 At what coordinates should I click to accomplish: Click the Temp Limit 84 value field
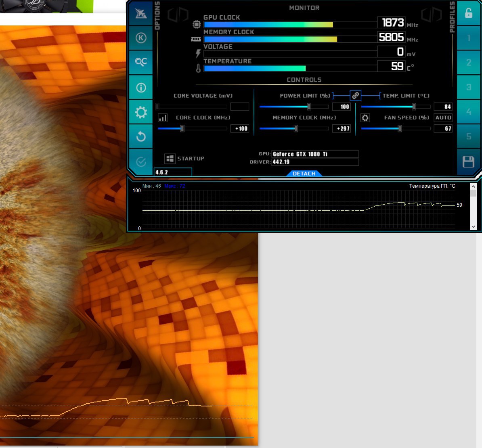(x=443, y=107)
